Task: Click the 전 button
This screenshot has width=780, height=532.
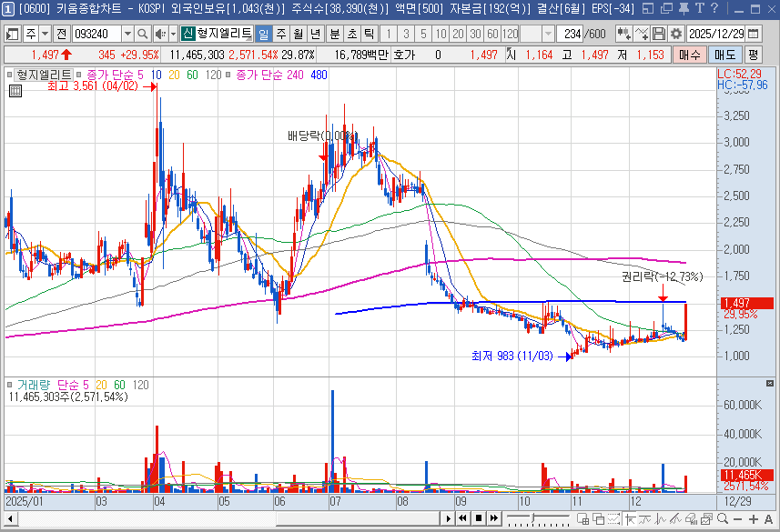Action: (61, 34)
